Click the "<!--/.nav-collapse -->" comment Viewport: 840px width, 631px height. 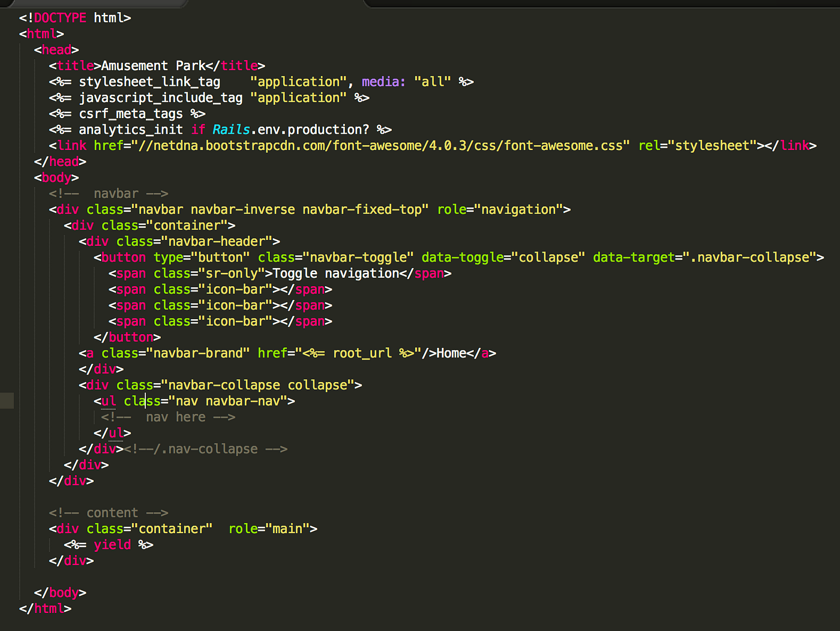pyautogui.click(x=206, y=449)
